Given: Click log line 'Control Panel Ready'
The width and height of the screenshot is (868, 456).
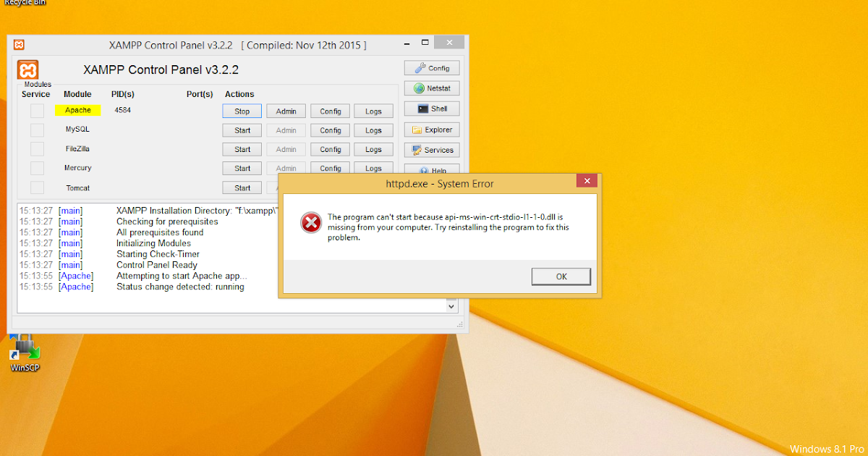Looking at the screenshot, I should coord(156,265).
